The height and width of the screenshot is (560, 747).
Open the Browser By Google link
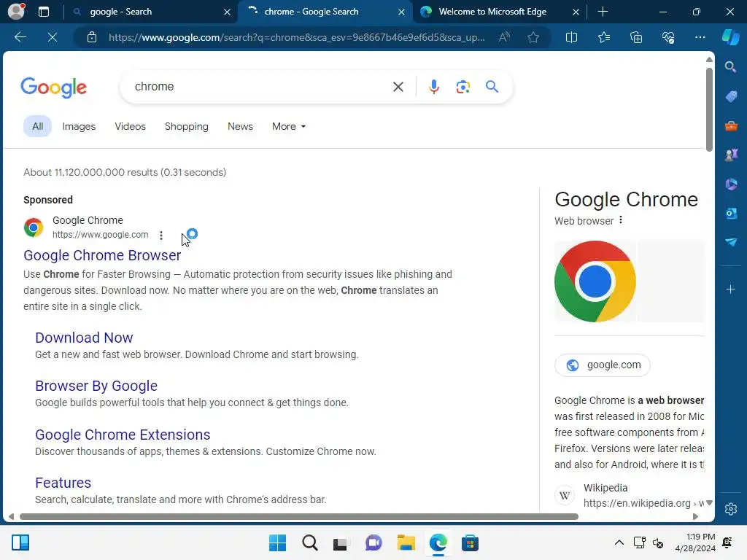(96, 386)
